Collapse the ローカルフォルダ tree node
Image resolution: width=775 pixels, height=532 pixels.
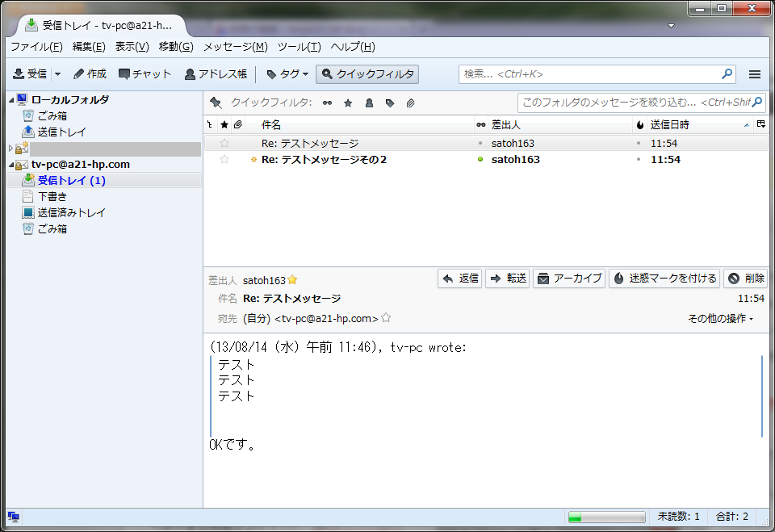coord(11,100)
